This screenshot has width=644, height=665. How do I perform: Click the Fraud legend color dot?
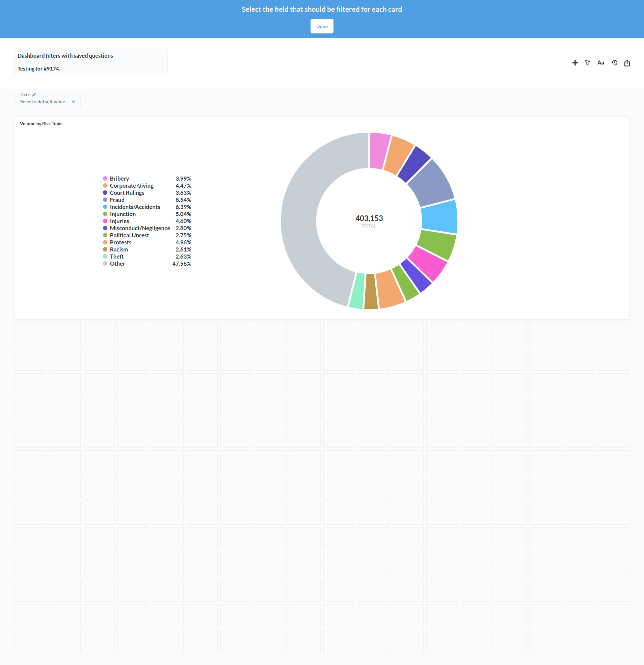click(x=105, y=200)
